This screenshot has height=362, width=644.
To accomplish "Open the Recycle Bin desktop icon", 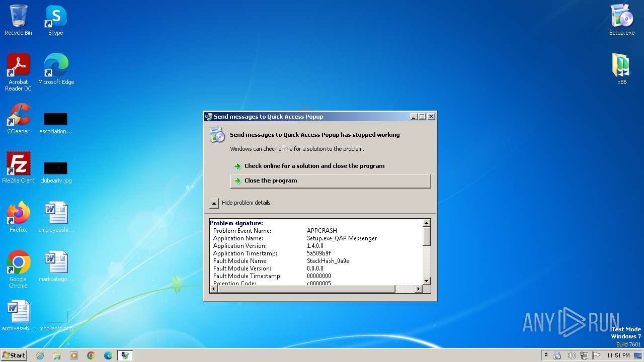I will click(18, 20).
